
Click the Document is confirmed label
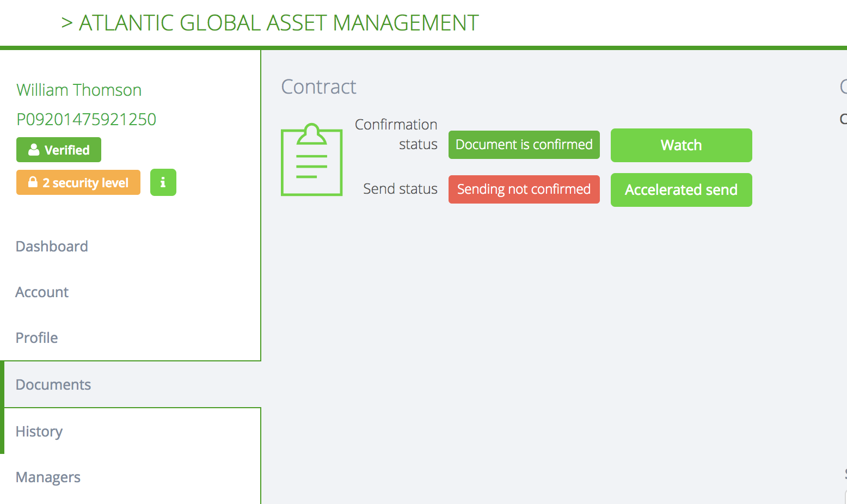pos(524,145)
